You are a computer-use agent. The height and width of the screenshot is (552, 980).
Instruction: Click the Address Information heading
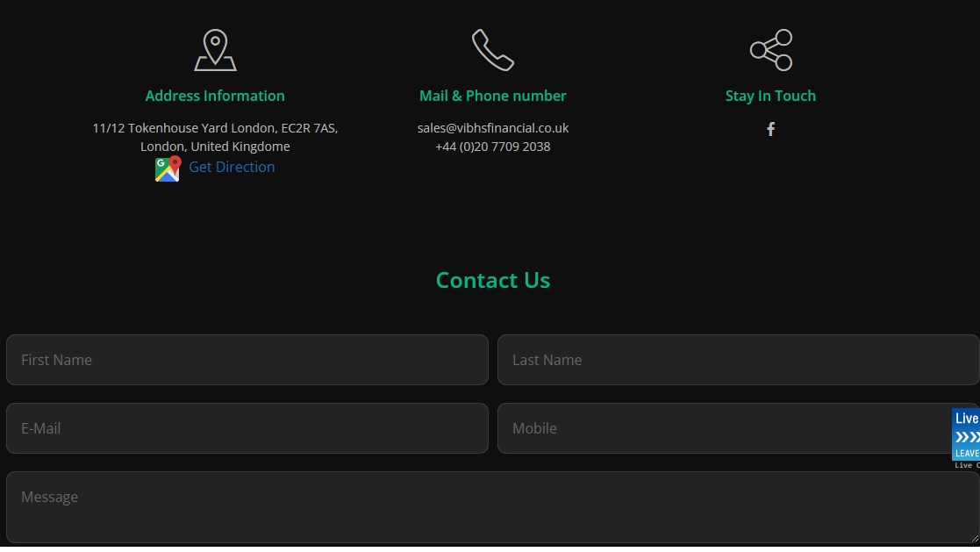point(215,96)
